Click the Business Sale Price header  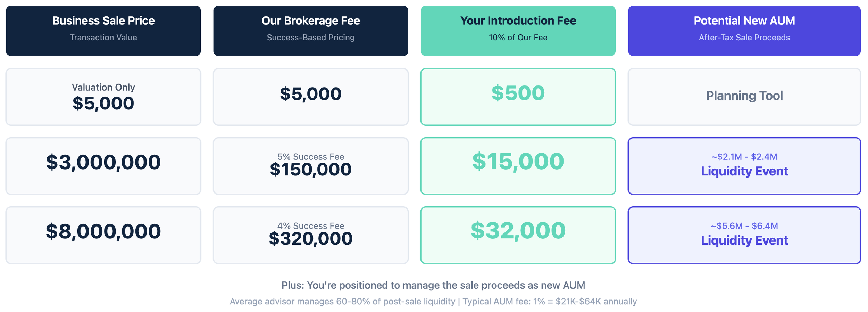click(103, 31)
